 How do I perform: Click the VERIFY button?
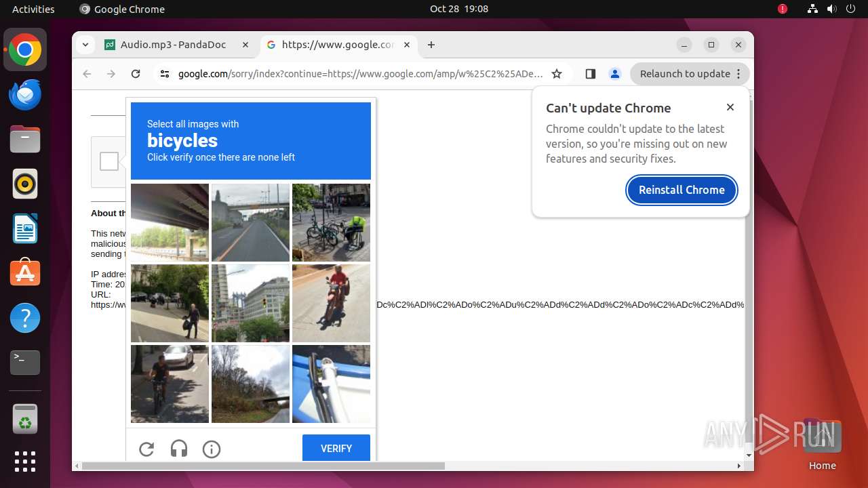pyautogui.click(x=336, y=448)
